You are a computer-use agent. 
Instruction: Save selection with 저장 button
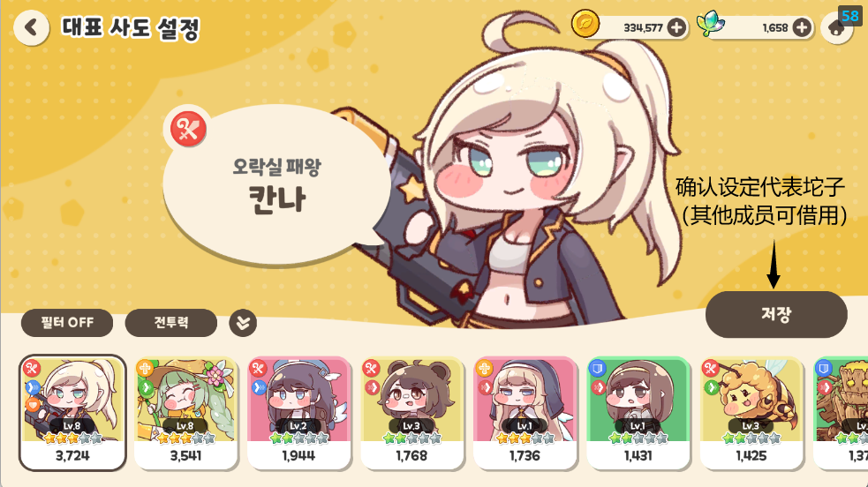pyautogui.click(x=776, y=315)
